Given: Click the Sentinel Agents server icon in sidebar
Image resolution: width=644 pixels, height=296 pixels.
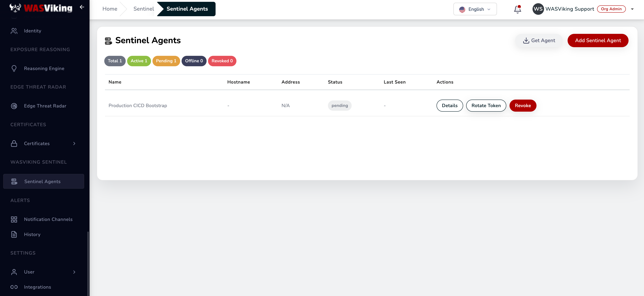Looking at the screenshot, I should point(14,181).
